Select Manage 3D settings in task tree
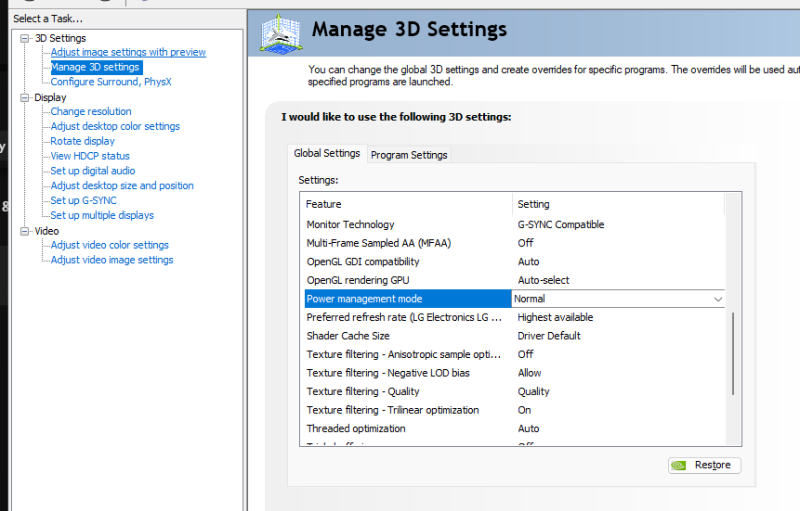Viewport: 800px width, 511px height. coord(96,67)
